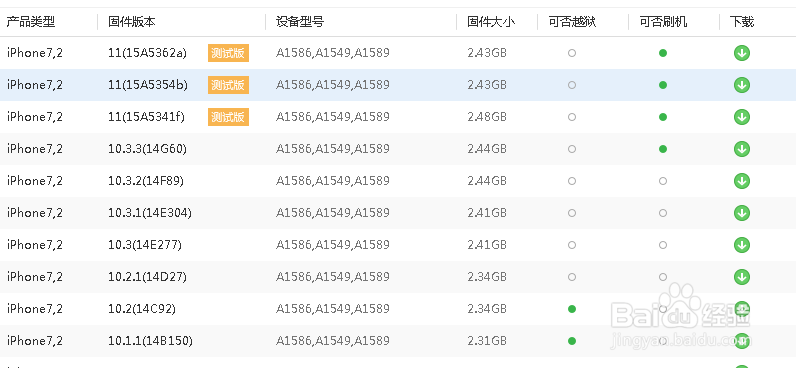Click the empty flashable circle for 10.2.1(14D27)
Viewport: 796px width, 368px height.
662,277
